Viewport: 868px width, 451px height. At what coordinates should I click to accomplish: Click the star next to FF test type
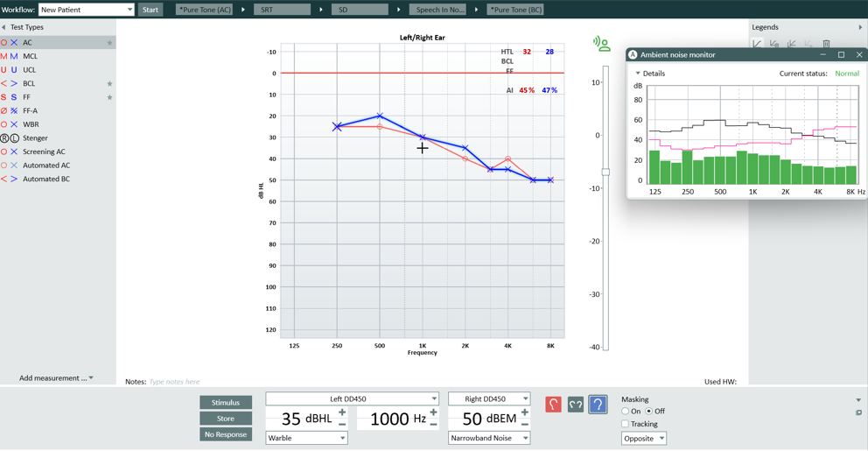click(x=109, y=97)
